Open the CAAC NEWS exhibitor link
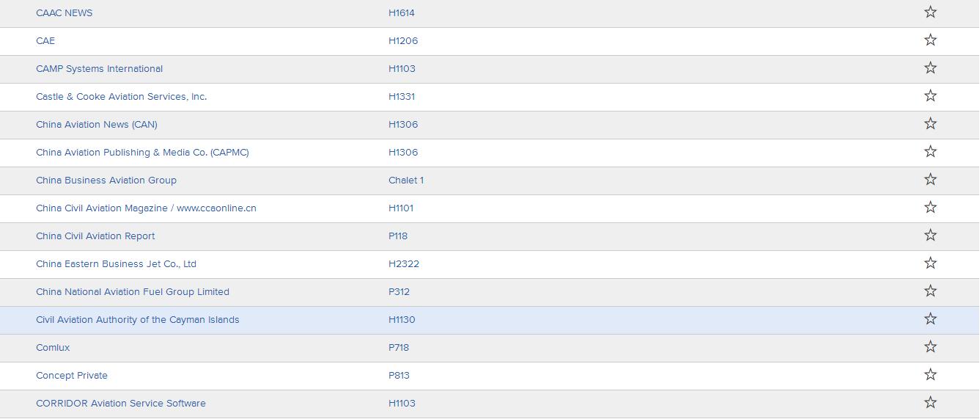The height and width of the screenshot is (419, 980). (x=65, y=13)
